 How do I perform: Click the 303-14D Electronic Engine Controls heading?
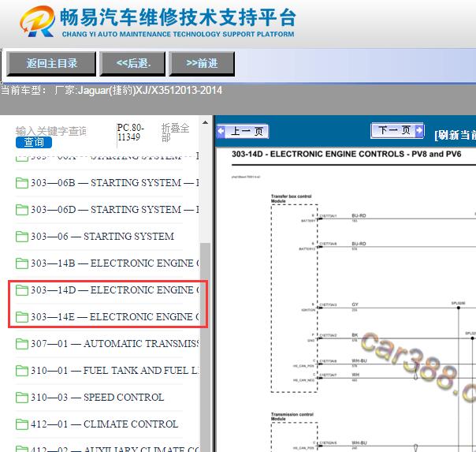[347, 154]
